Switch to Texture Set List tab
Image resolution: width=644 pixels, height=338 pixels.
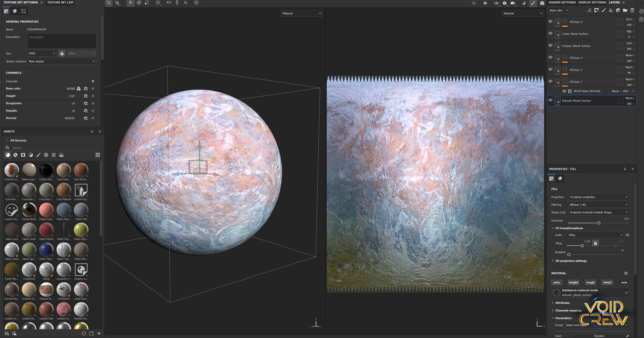point(60,2)
